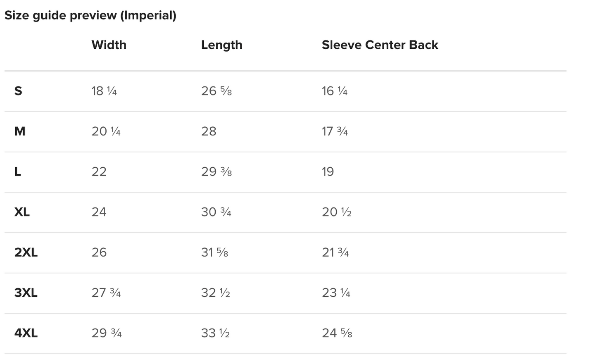Click length value 30 ¾ for XL
The width and height of the screenshot is (597, 364).
tap(216, 212)
